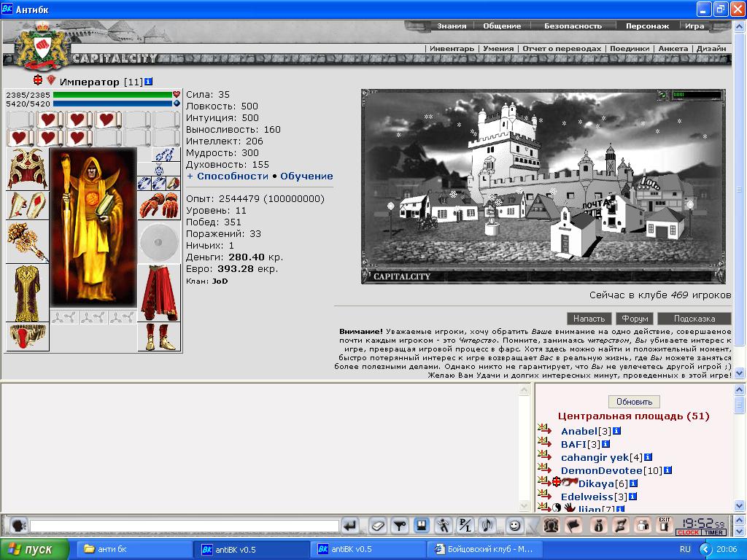Go to Инвентарь submenu item
Screen dimensions: 747x560
pos(452,49)
